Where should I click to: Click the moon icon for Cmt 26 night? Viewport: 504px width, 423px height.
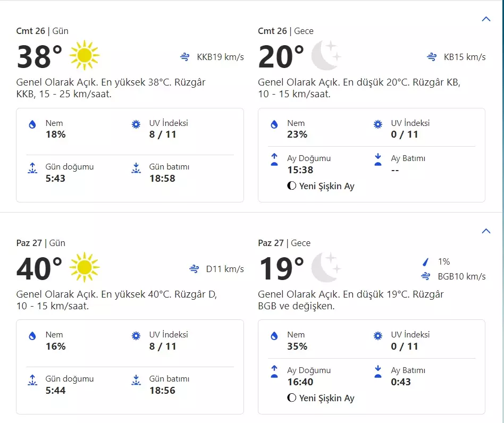tap(325, 55)
